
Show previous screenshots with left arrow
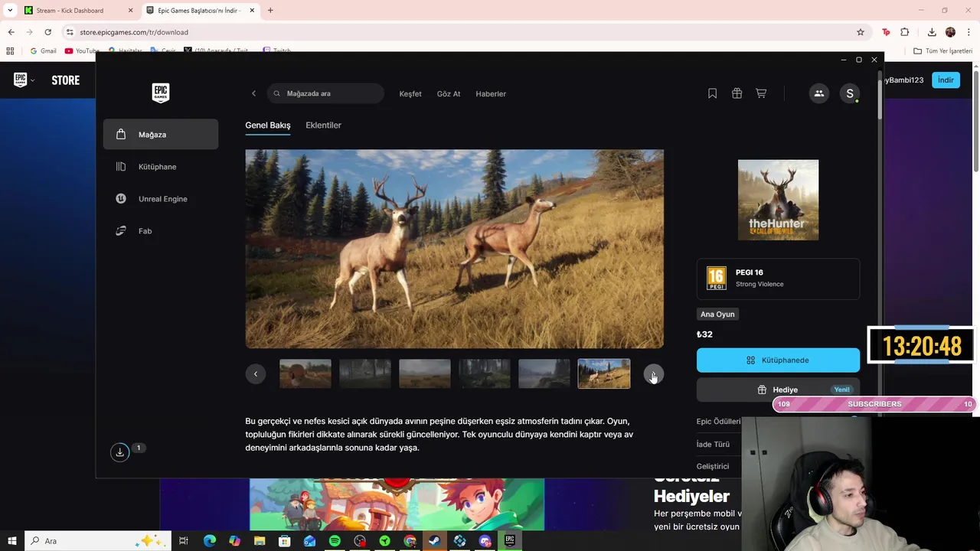coord(256,374)
